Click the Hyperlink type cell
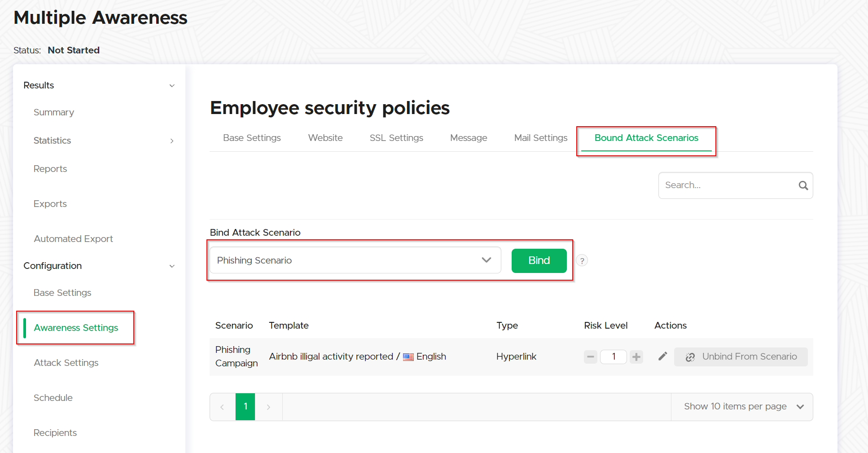The width and height of the screenshot is (868, 453). [x=516, y=356]
